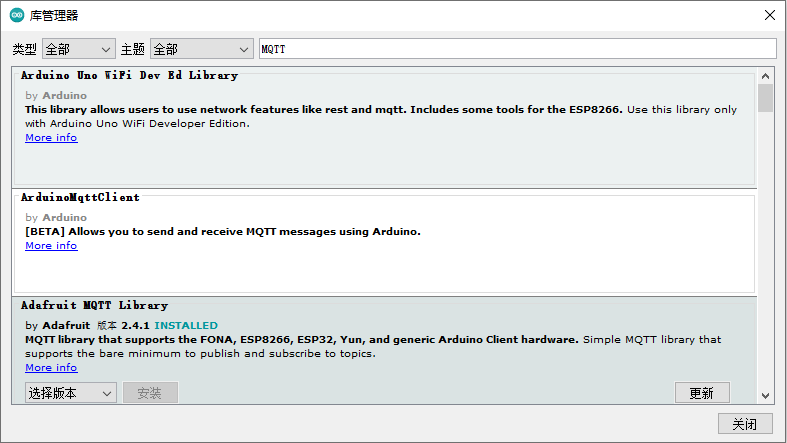Viewport: 787px width, 443px height.
Task: Select the ArduinoMqttClient library title
Action: coord(80,197)
